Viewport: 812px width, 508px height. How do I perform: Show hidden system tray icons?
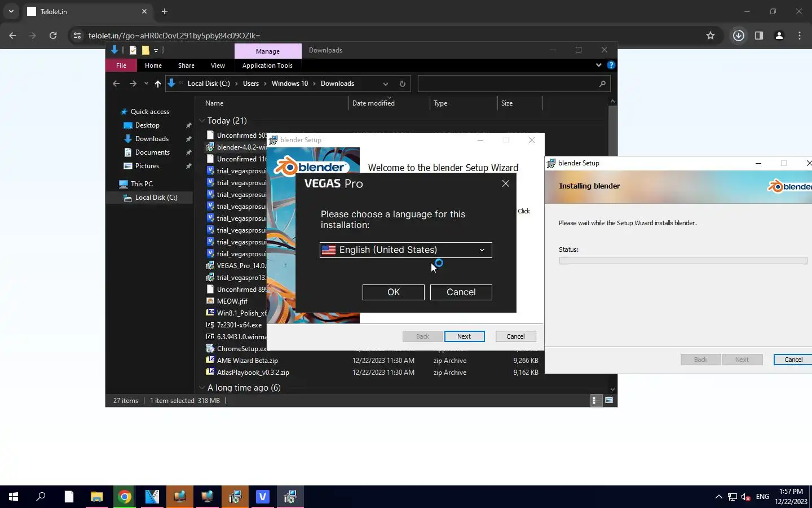point(718,497)
